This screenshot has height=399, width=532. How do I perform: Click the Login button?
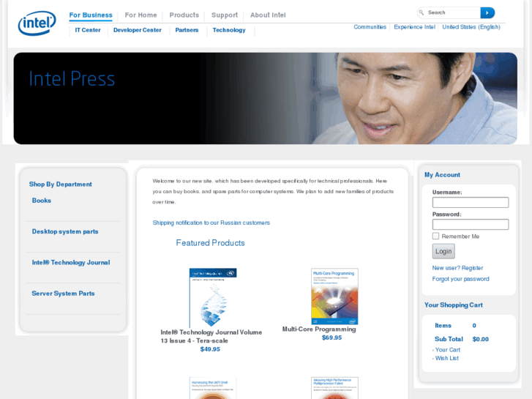pos(443,251)
